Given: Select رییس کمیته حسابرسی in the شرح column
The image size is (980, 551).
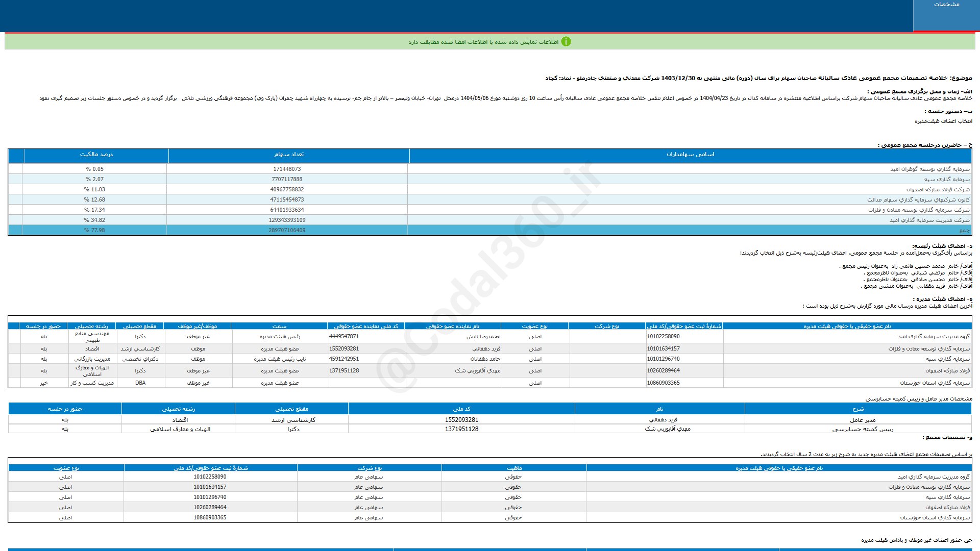Looking at the screenshot, I should [863, 430].
